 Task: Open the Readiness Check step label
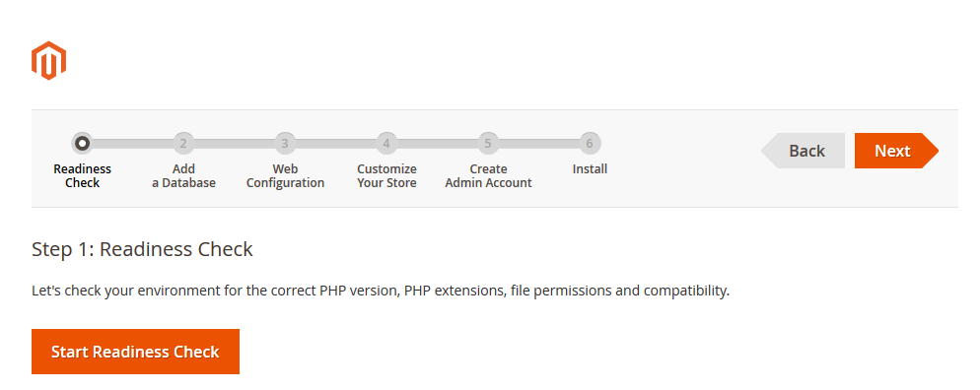click(82, 176)
